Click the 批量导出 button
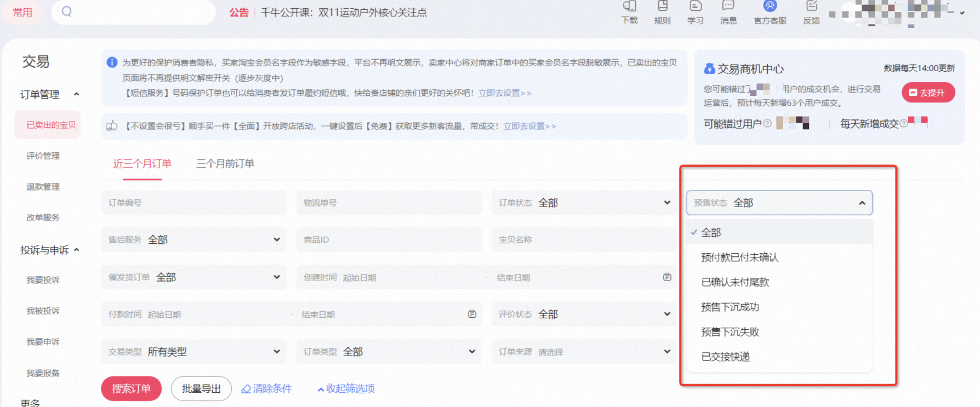Image resolution: width=980 pixels, height=407 pixels. pyautogui.click(x=201, y=388)
